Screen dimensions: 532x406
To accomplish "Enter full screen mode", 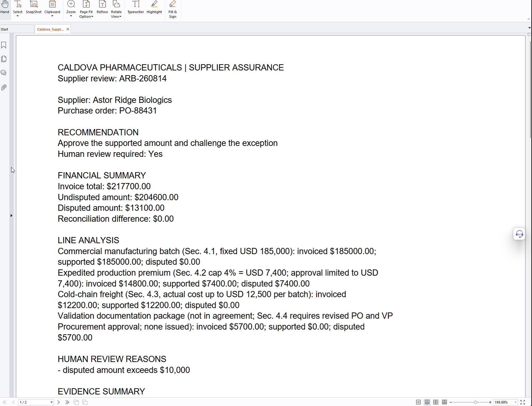I will [x=523, y=402].
